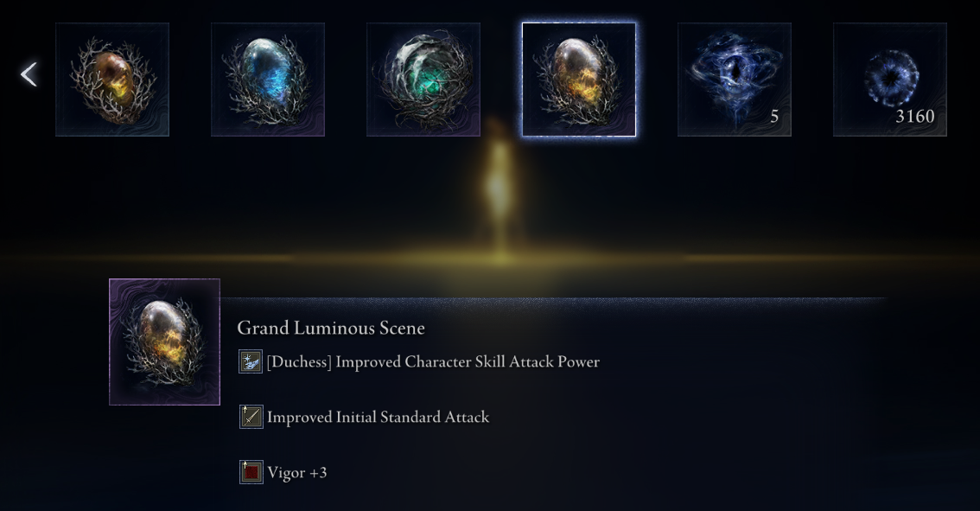The width and height of the screenshot is (980, 511).
Task: Click the highlighted Grand Luminous Scene slot
Action: [579, 80]
